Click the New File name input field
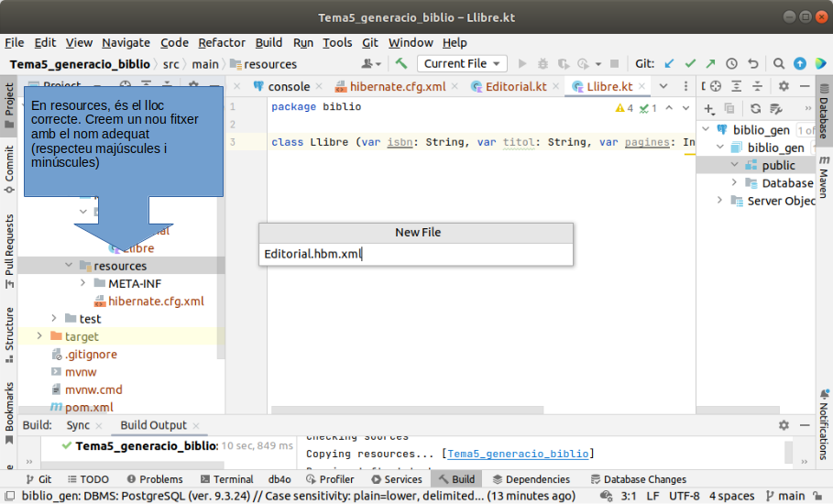 (416, 254)
